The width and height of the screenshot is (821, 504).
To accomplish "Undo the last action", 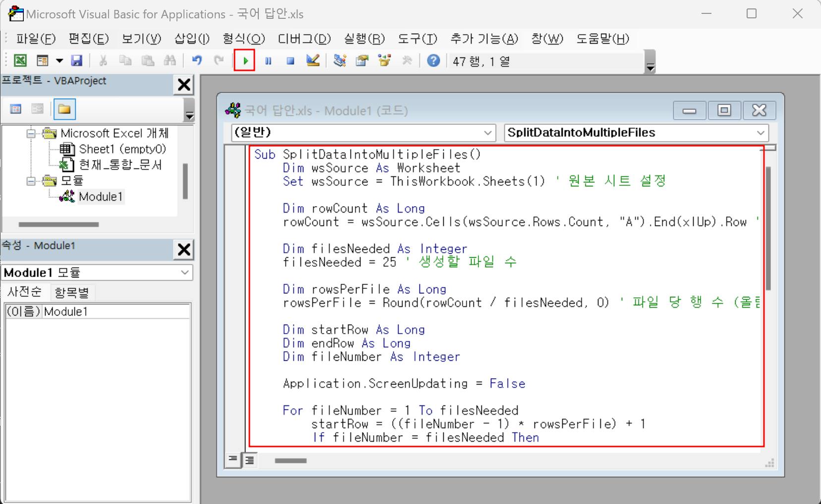I will coord(197,61).
